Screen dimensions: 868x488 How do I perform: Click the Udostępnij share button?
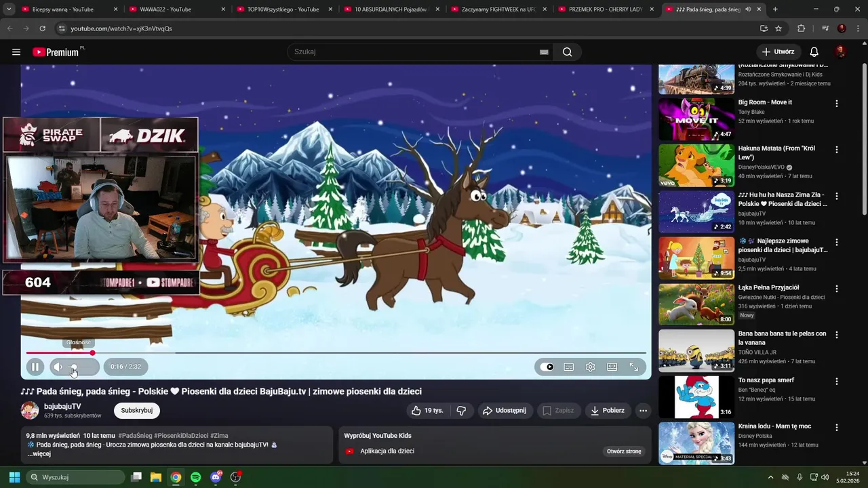(505, 410)
